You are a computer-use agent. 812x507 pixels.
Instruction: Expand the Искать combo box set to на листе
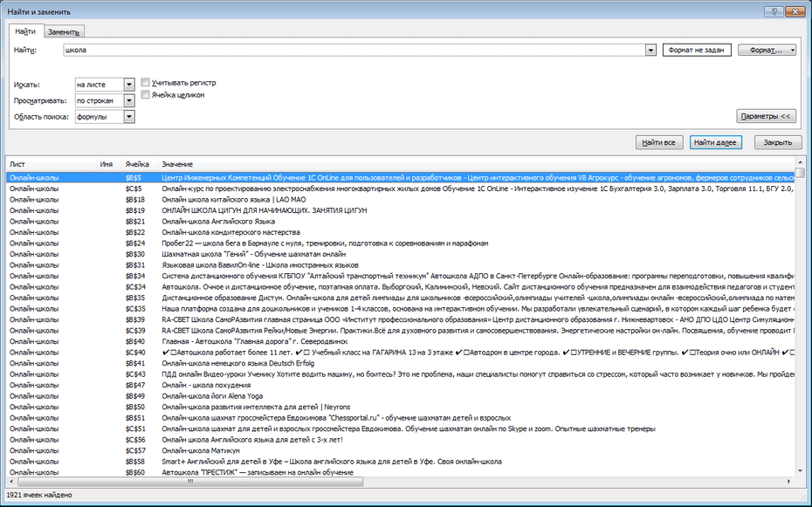[129, 85]
